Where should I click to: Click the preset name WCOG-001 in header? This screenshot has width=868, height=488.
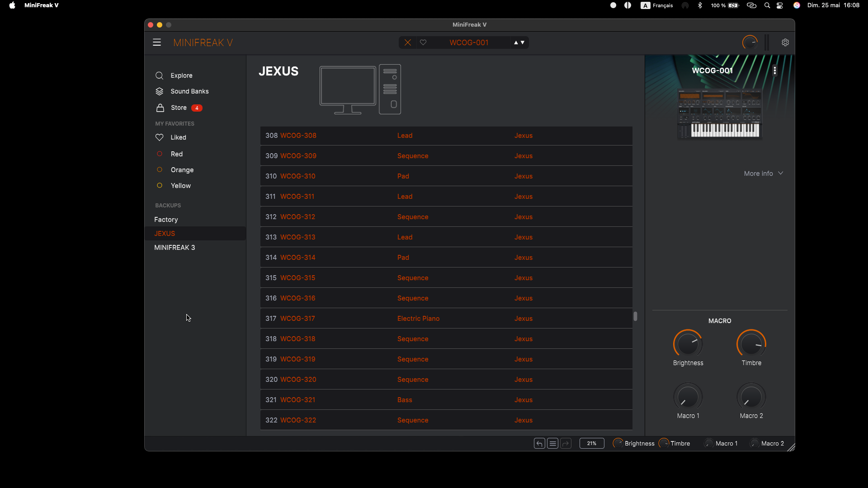(469, 42)
